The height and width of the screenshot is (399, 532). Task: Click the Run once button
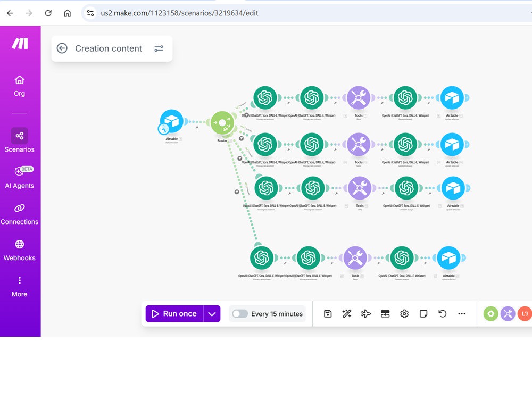pyautogui.click(x=174, y=314)
